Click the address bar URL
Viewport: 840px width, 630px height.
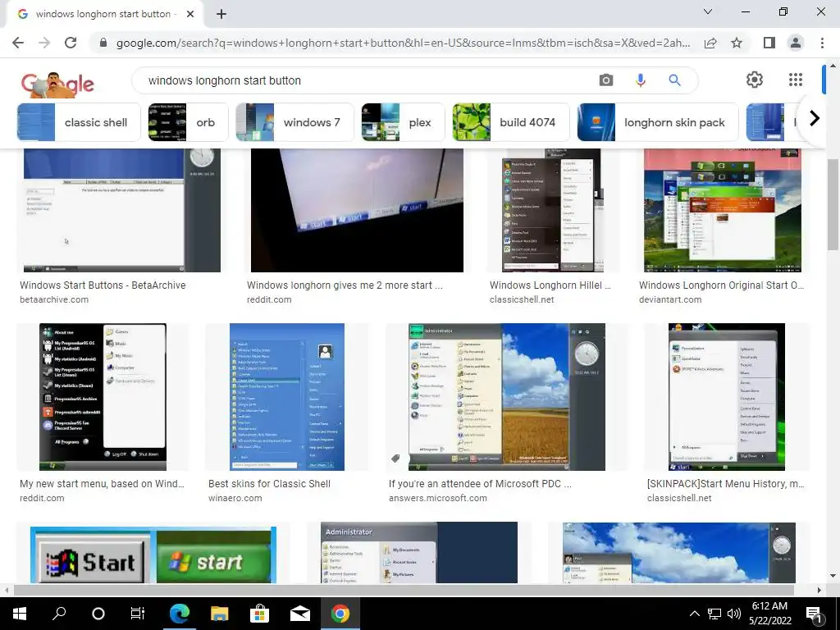(x=403, y=43)
